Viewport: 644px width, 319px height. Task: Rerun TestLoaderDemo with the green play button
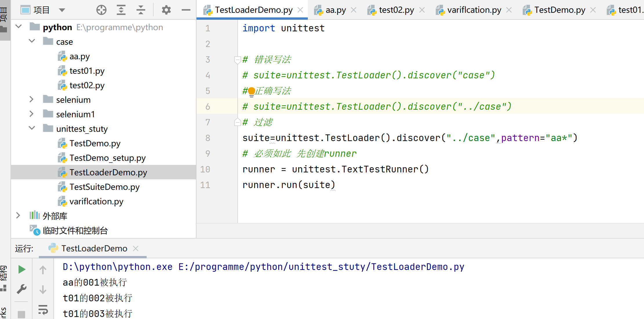click(x=22, y=269)
